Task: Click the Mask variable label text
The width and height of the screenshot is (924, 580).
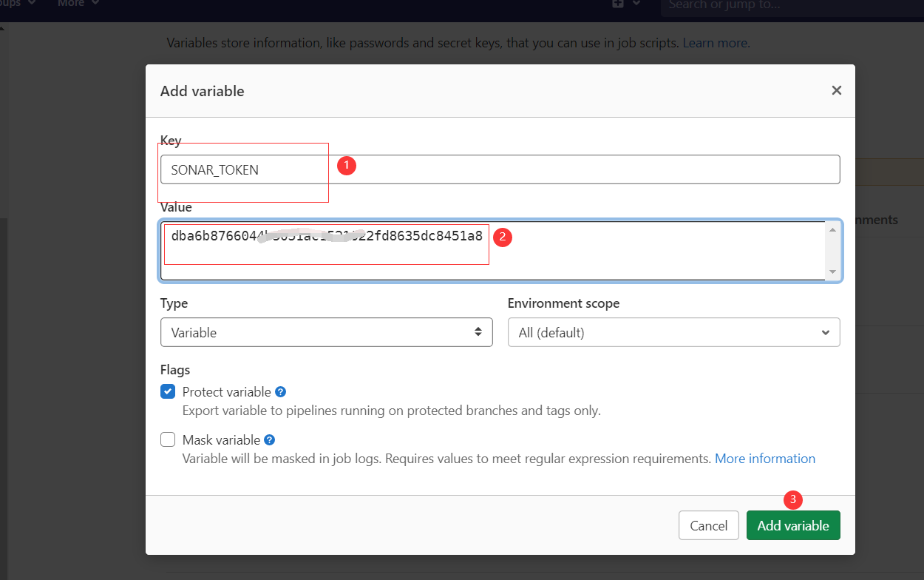Action: 221,440
